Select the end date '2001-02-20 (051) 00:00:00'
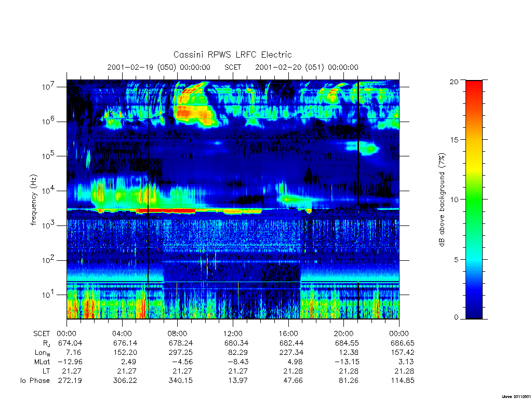The height and width of the screenshot is (399, 532). pyautogui.click(x=307, y=67)
